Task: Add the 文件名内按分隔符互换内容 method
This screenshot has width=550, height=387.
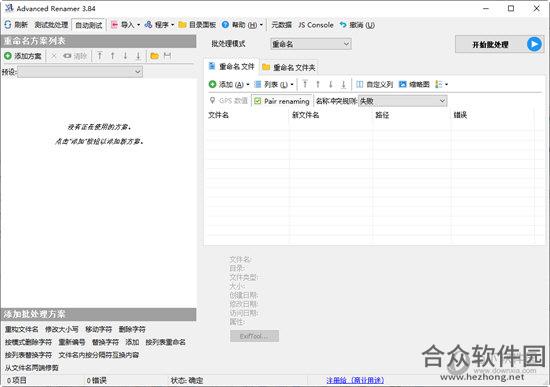Action: (x=99, y=355)
